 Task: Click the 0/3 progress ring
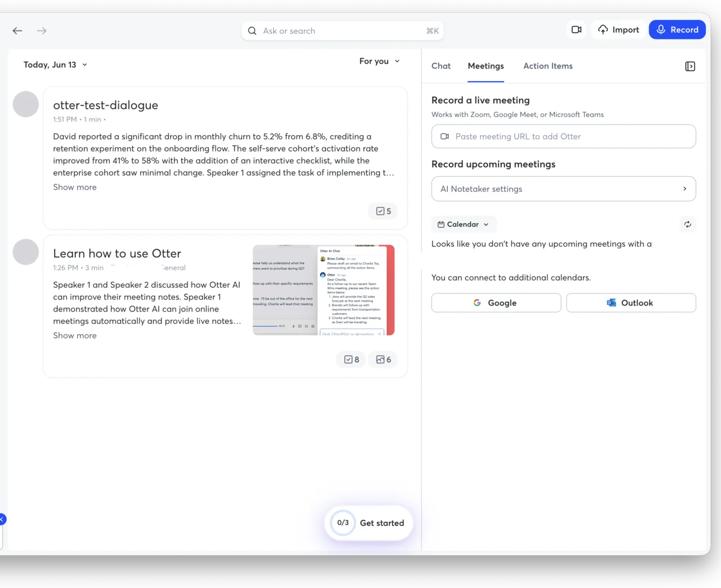pyautogui.click(x=343, y=523)
